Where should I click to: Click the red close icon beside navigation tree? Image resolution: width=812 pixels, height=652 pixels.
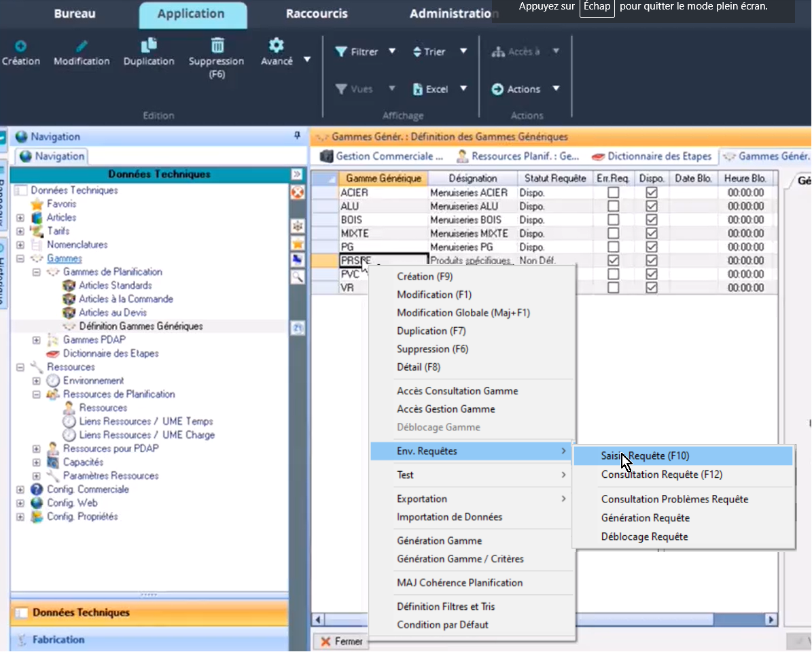tap(297, 192)
